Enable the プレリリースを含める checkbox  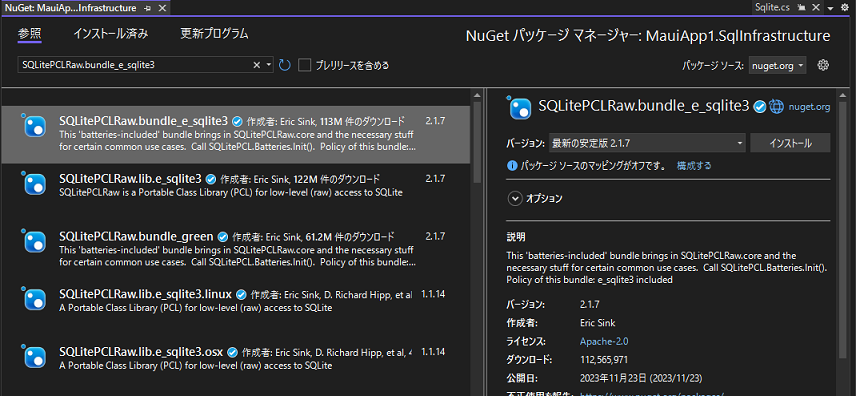tap(305, 65)
